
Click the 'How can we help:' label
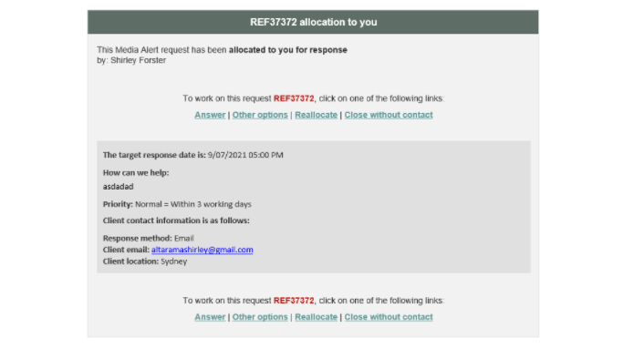[x=136, y=173]
